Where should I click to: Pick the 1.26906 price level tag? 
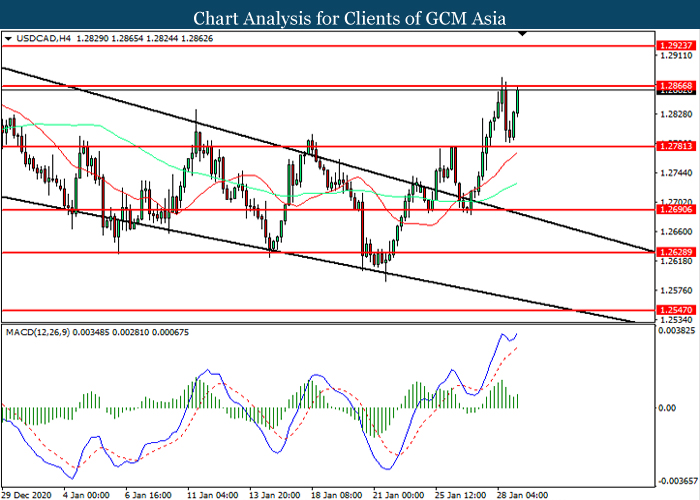click(x=673, y=211)
